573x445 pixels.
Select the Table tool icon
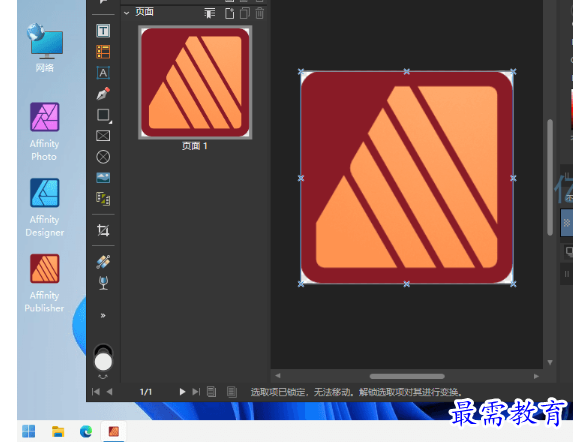103,52
